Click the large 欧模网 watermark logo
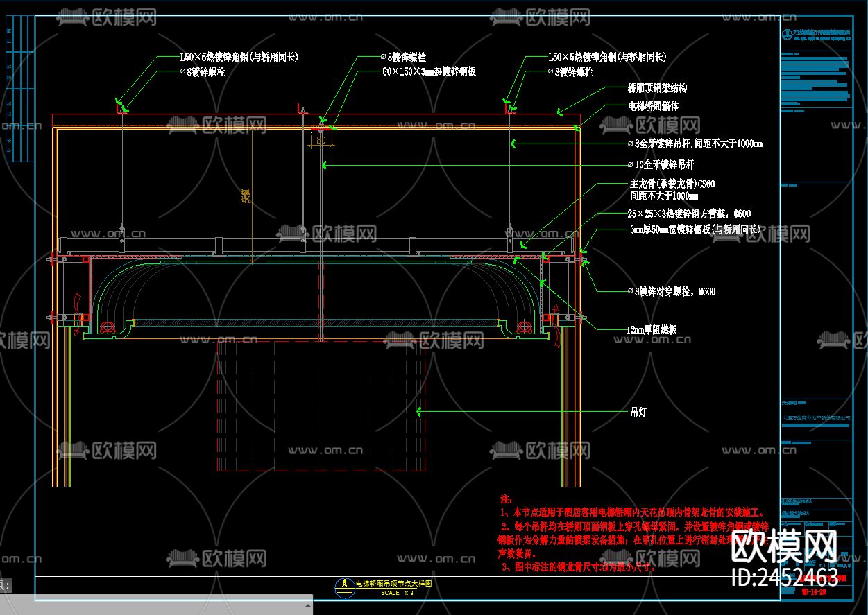 point(785,548)
